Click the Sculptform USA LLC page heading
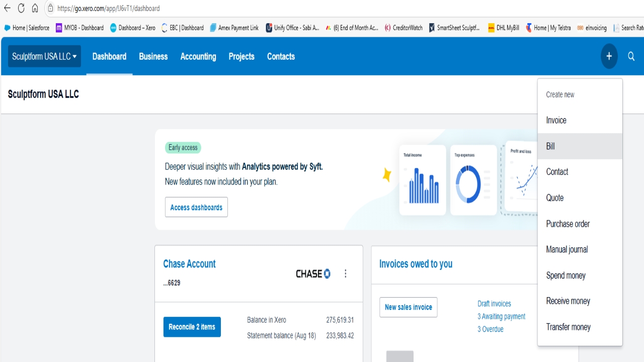Screen dimensions: 644x362 [x=43, y=95]
